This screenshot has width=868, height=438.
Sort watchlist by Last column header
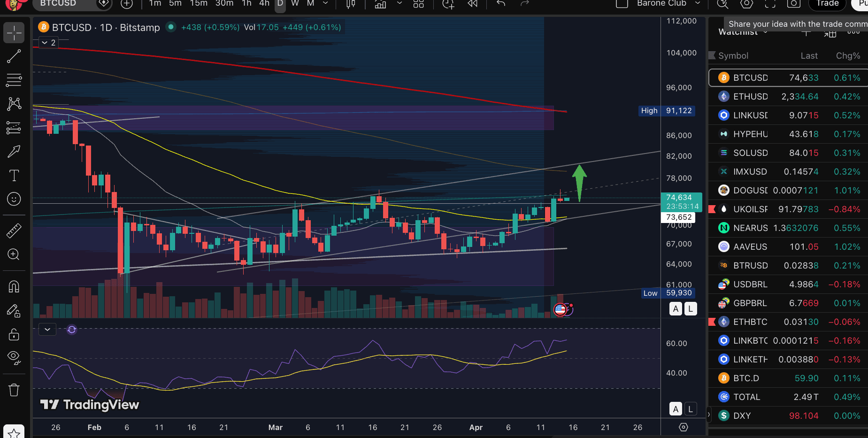pos(809,56)
